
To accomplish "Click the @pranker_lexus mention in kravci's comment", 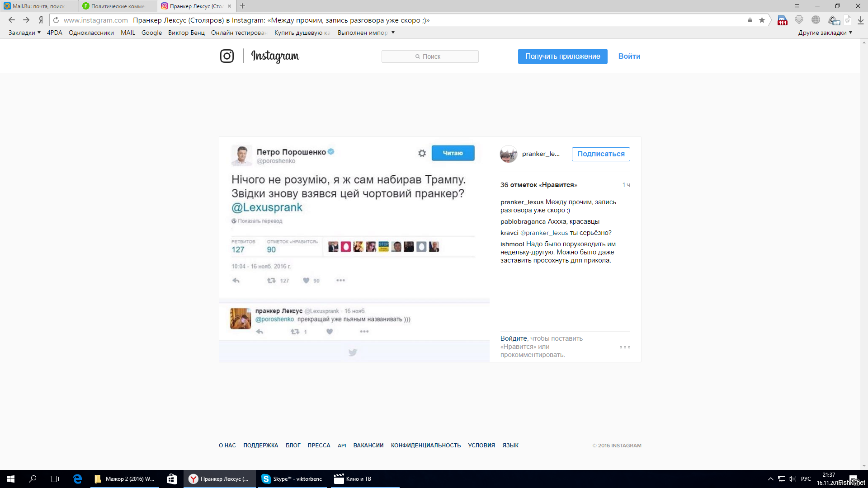I will (x=544, y=233).
